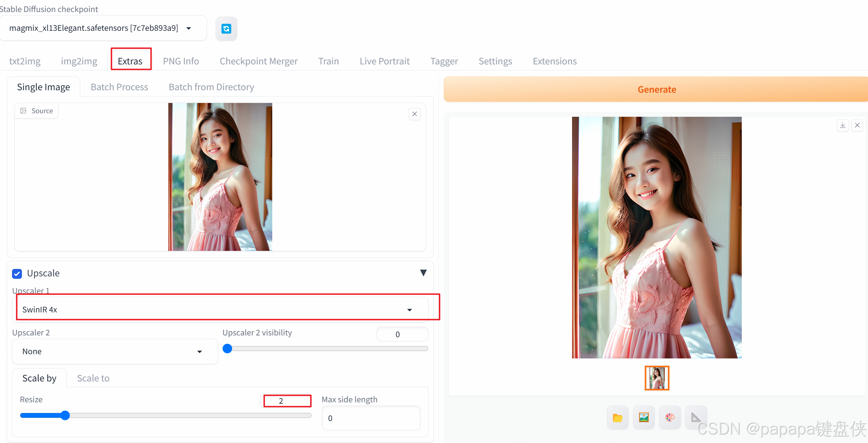Open the Batch Process tab
Viewport: 868px width, 443px height.
119,87
